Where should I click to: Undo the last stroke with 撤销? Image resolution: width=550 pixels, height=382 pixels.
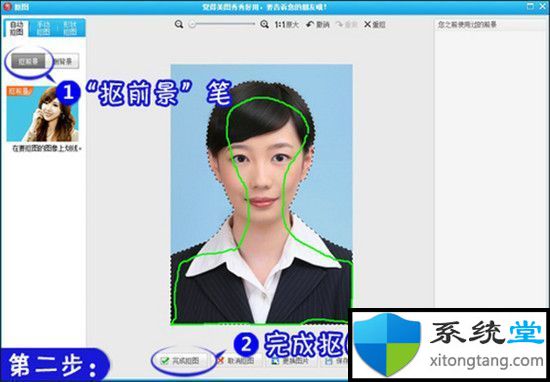click(x=318, y=24)
